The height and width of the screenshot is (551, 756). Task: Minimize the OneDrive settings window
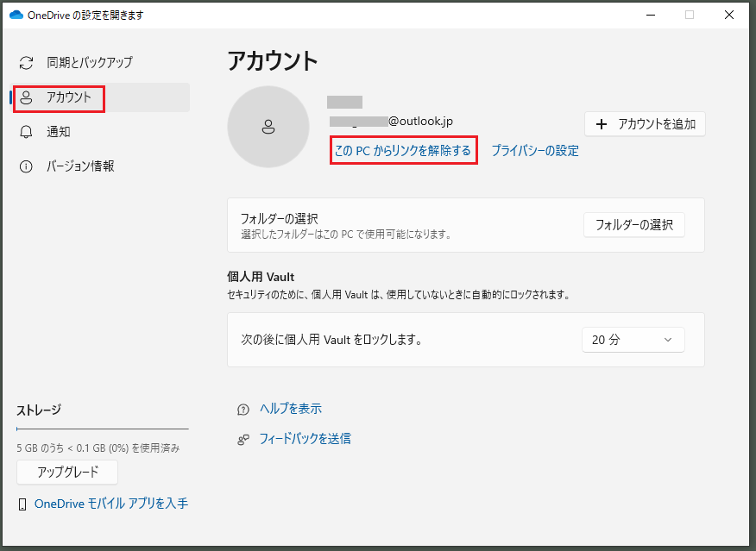(x=651, y=15)
